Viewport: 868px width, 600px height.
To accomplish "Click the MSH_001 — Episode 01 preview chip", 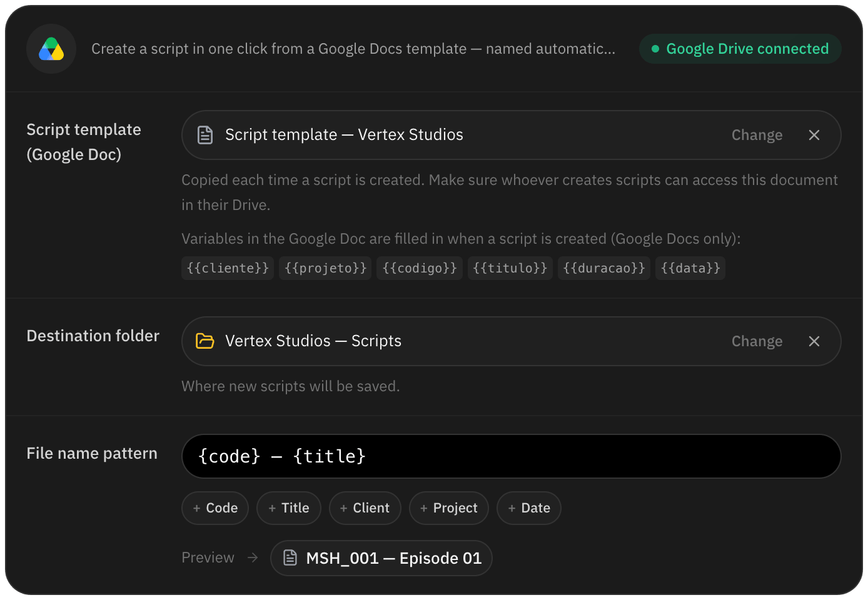I will pos(381,558).
